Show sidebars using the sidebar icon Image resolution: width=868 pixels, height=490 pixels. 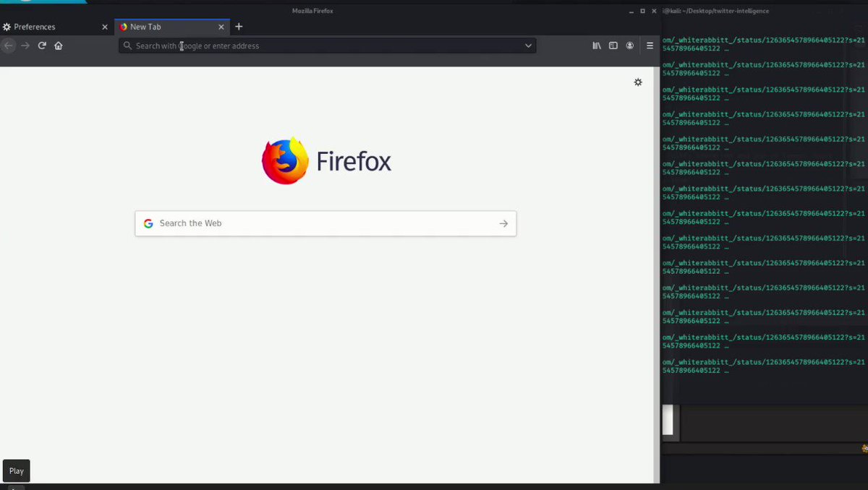point(613,46)
